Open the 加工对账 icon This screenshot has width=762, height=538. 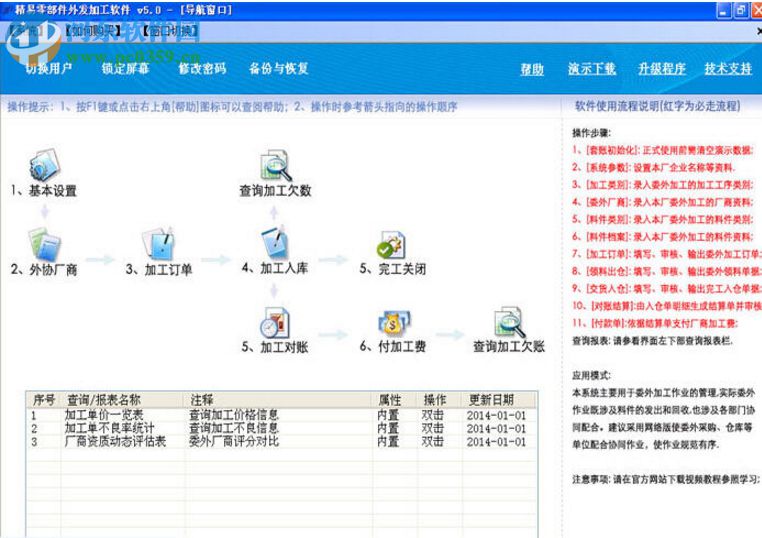tap(275, 323)
